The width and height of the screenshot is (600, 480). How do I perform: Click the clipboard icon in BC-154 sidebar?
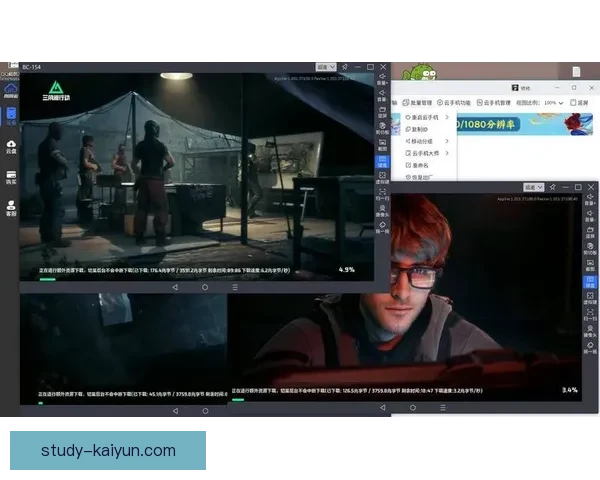(x=382, y=127)
